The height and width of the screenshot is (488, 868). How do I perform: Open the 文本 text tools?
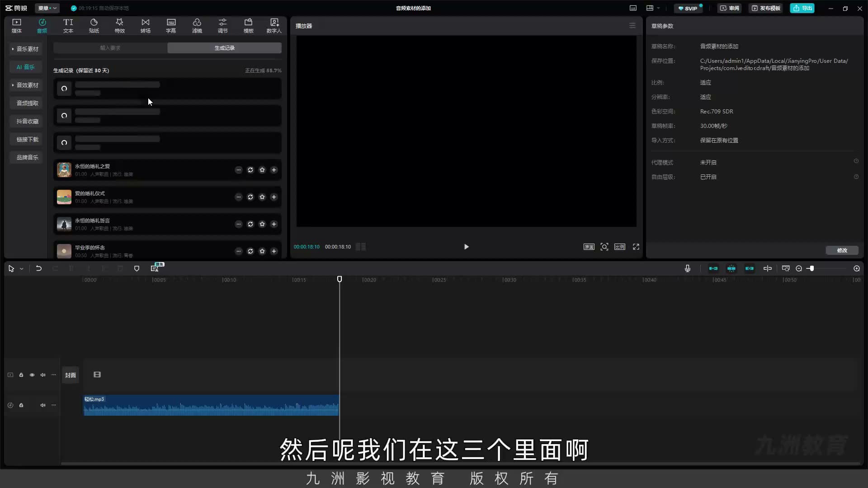(x=68, y=26)
